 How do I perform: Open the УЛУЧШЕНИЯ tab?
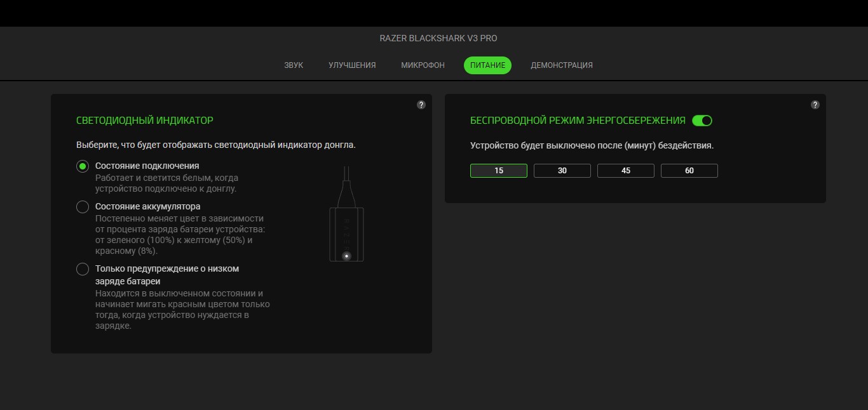pos(352,65)
